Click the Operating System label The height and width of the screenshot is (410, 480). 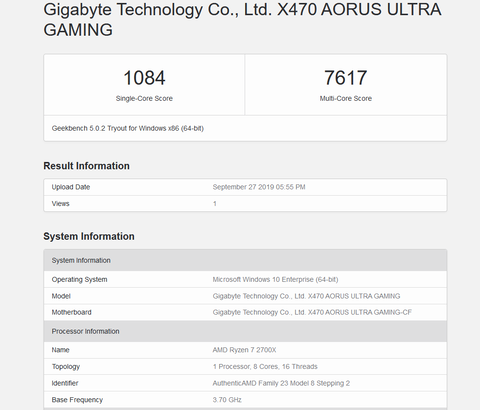pos(79,280)
